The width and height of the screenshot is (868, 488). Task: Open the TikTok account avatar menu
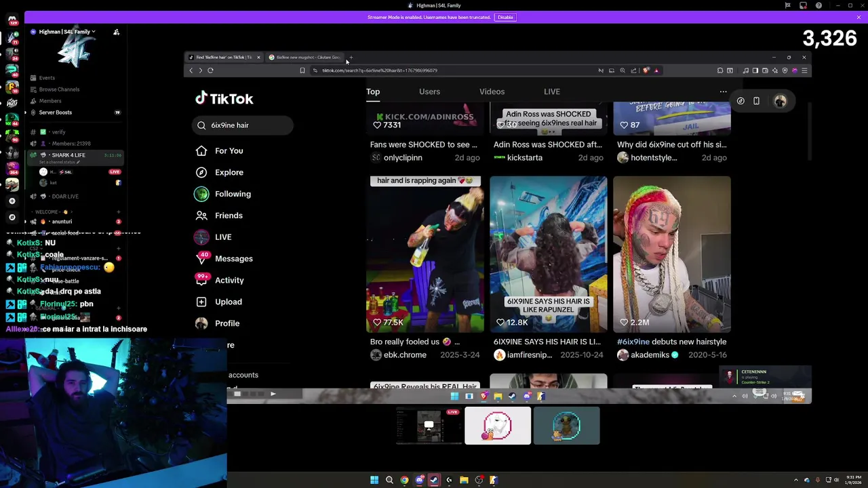tap(780, 101)
